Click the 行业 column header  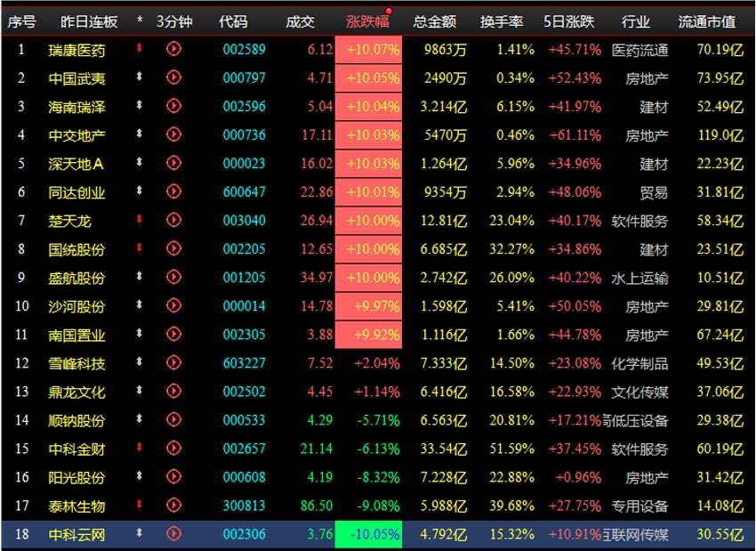pyautogui.click(x=635, y=21)
